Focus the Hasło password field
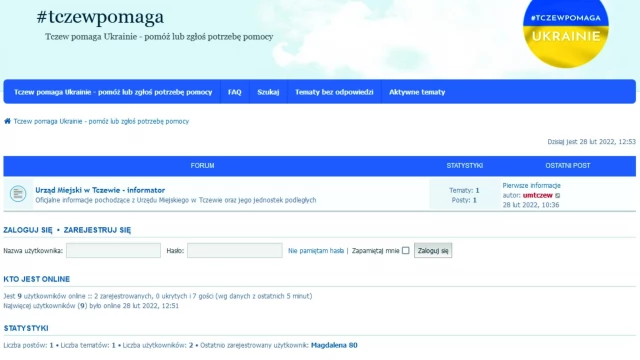Screen dimensions: 640x360 click(x=235, y=251)
